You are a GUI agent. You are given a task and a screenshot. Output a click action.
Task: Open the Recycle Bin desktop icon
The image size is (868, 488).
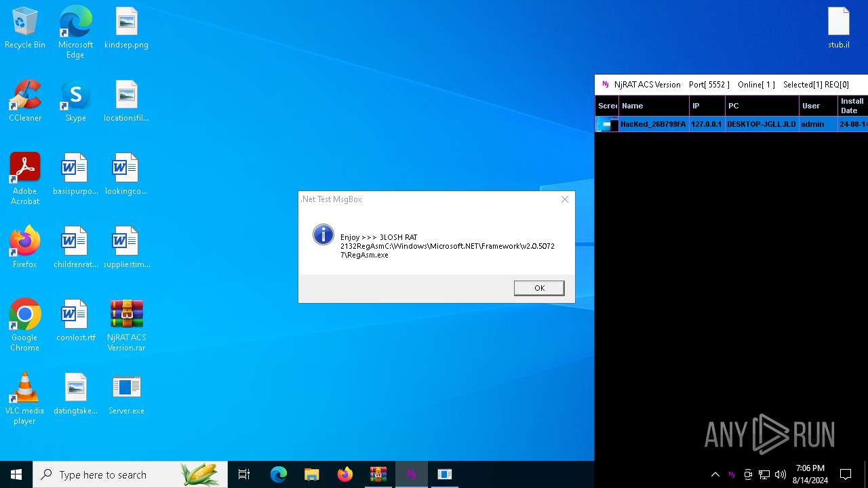pos(25,28)
